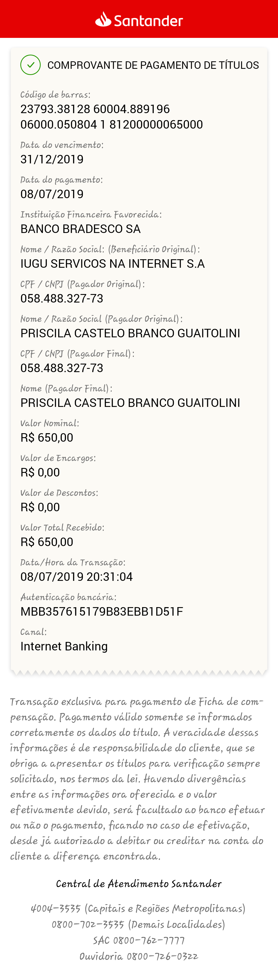Click the Pagador Original CPF number
This screenshot has width=278, height=980.
coord(62,298)
